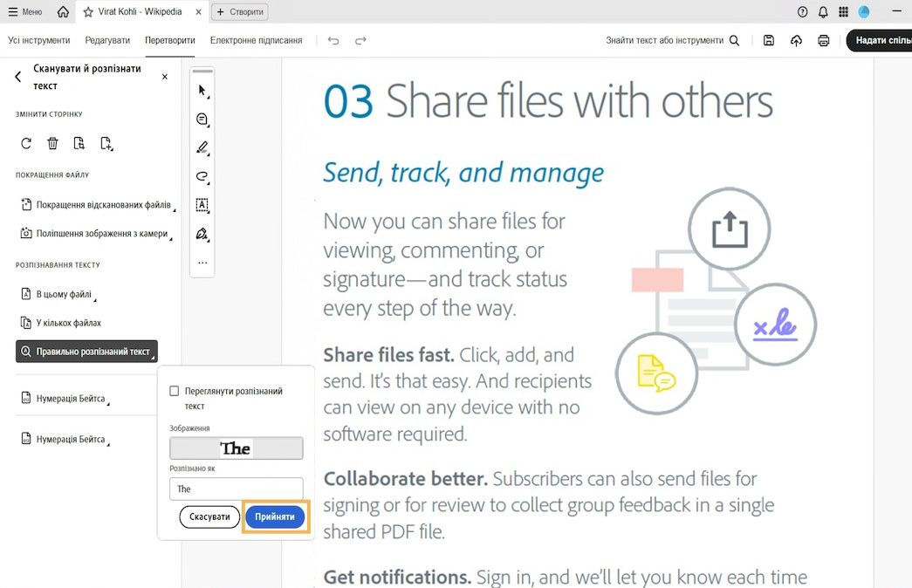Switch to Virat Kohli - Wikipedia tab
This screenshot has width=912, height=588.
[x=140, y=11]
